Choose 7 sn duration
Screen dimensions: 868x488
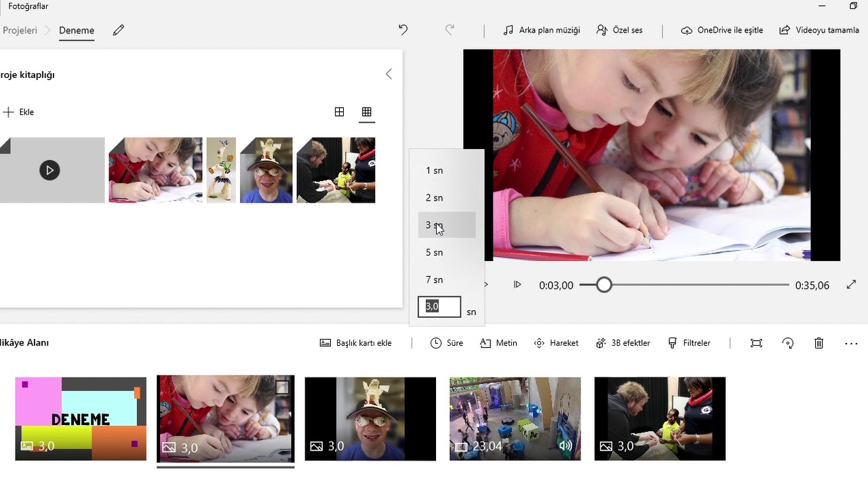(x=447, y=280)
